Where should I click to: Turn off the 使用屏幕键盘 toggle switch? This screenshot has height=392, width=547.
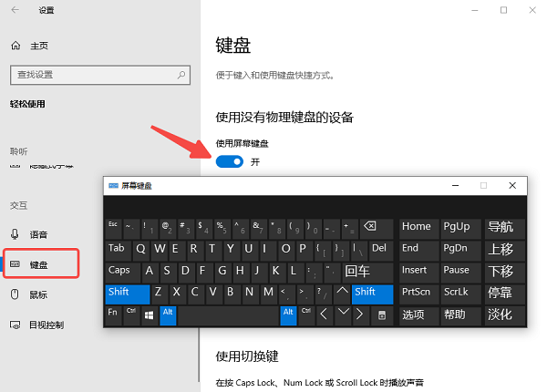coord(230,161)
